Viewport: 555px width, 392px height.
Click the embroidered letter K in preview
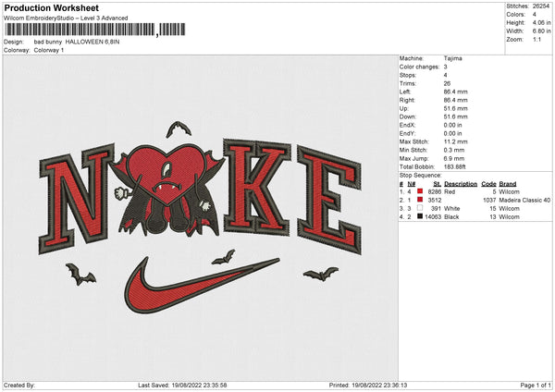258,188
